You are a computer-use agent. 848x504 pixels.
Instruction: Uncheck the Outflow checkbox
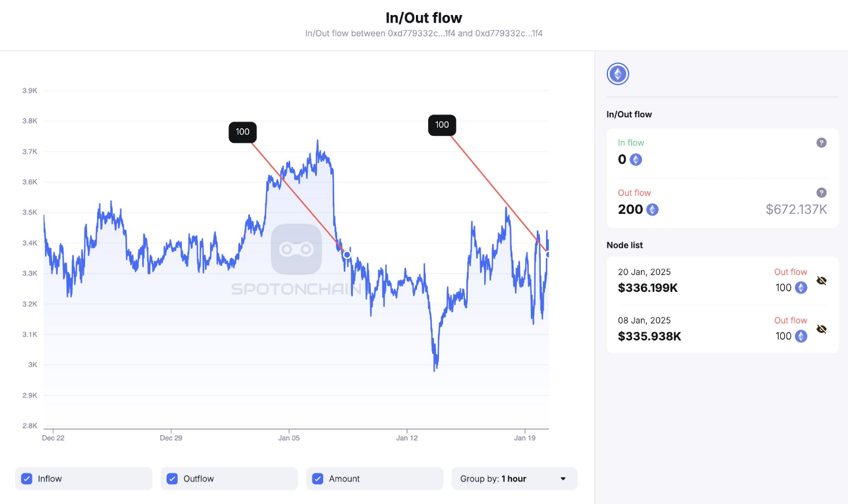[x=172, y=479]
